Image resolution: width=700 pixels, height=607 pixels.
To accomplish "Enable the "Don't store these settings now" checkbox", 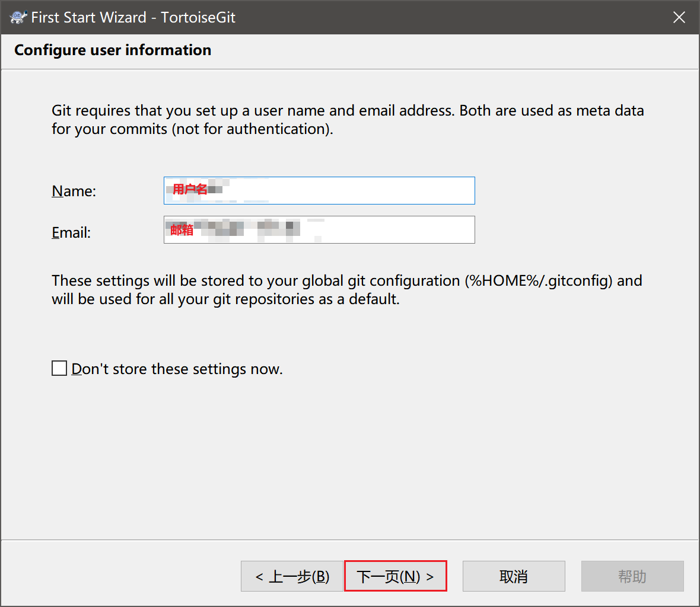I will pyautogui.click(x=59, y=369).
